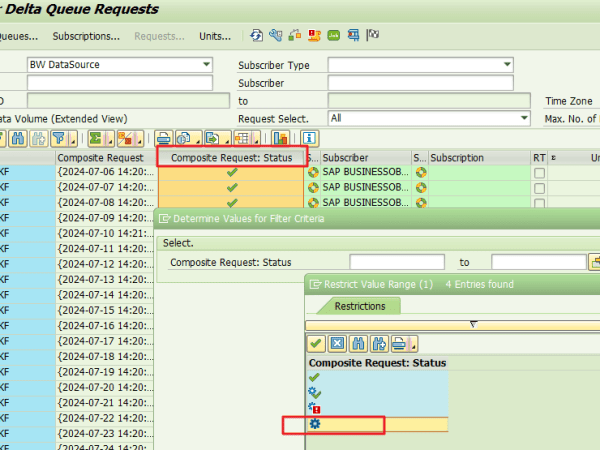
Task: Click the empty field below BW DataSource
Action: pos(120,83)
